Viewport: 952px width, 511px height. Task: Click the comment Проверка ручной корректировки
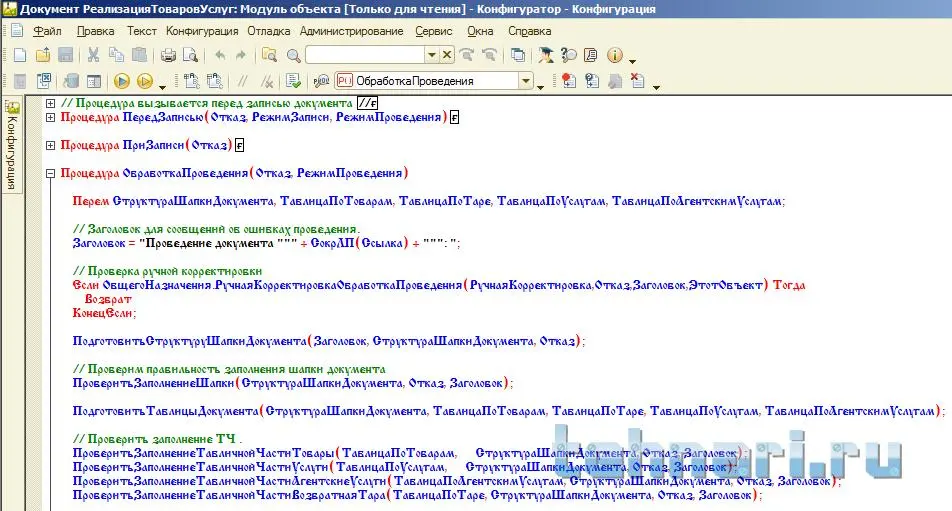[168, 271]
